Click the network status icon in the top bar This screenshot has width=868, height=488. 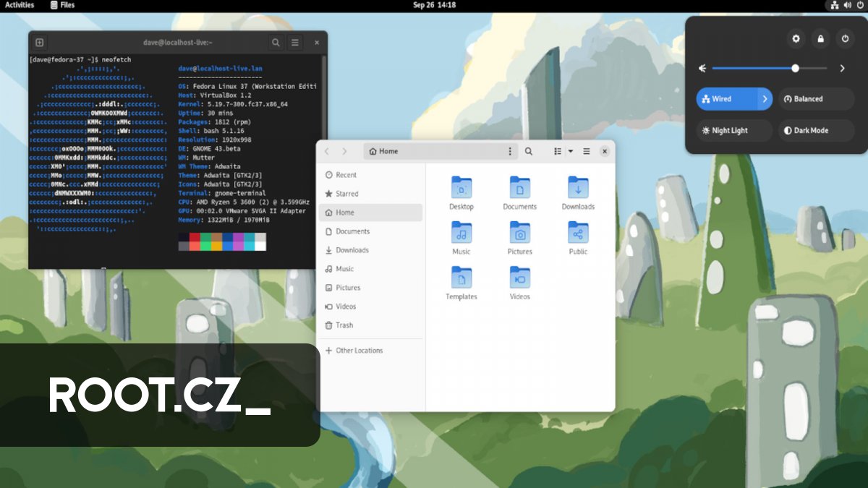tap(833, 5)
